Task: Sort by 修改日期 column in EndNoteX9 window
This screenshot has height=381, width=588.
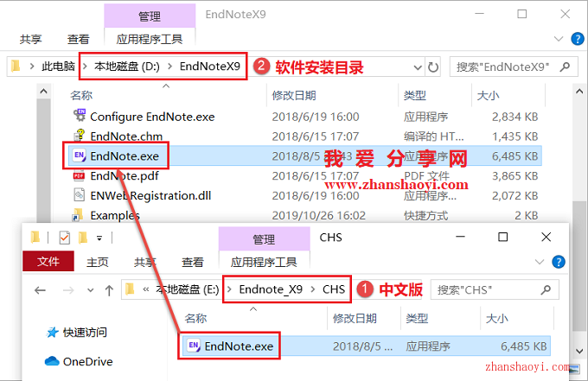Action: 294,96
